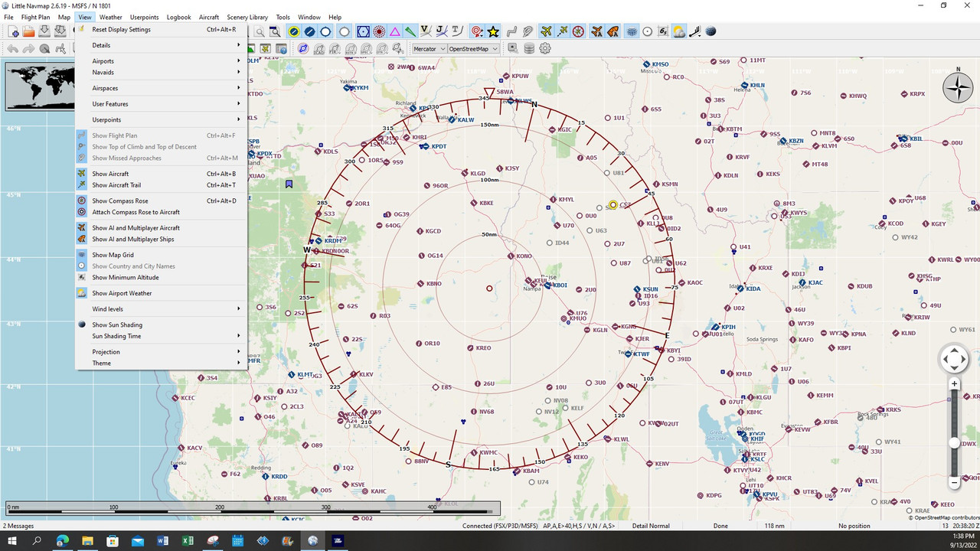The width and height of the screenshot is (980, 551).
Task: Open the scenery library database icon
Action: tap(528, 48)
